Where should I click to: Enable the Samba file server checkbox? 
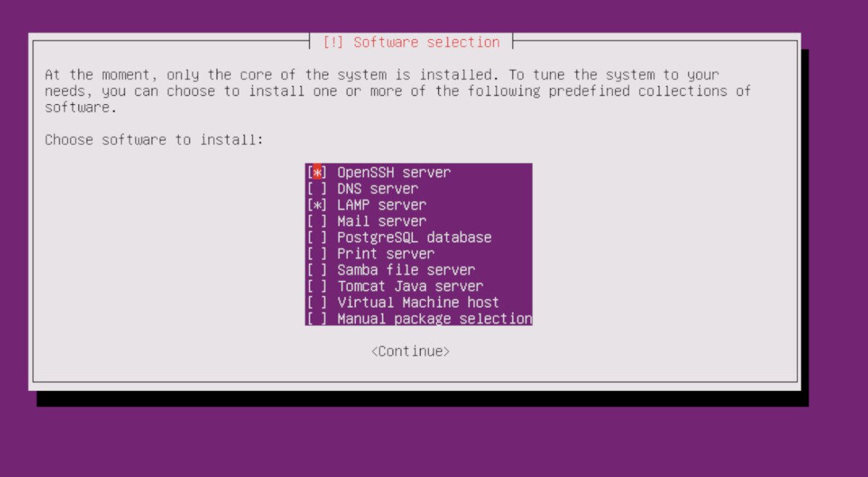[317, 270]
